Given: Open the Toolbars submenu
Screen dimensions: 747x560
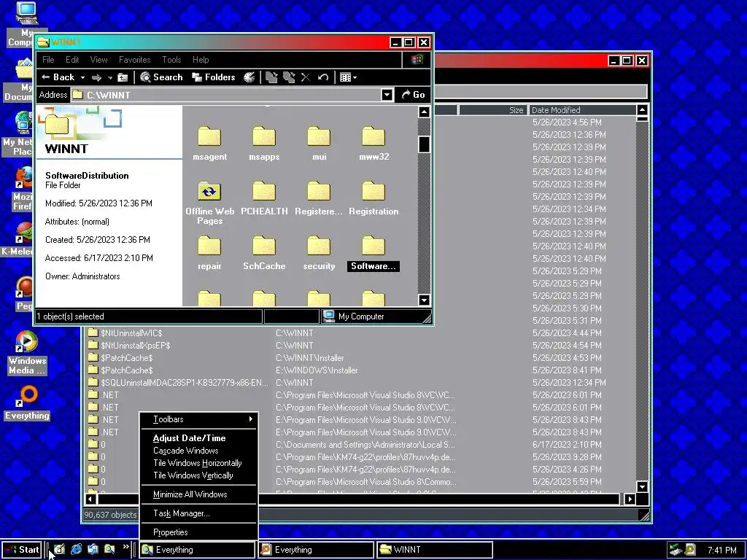Looking at the screenshot, I should coord(198,419).
